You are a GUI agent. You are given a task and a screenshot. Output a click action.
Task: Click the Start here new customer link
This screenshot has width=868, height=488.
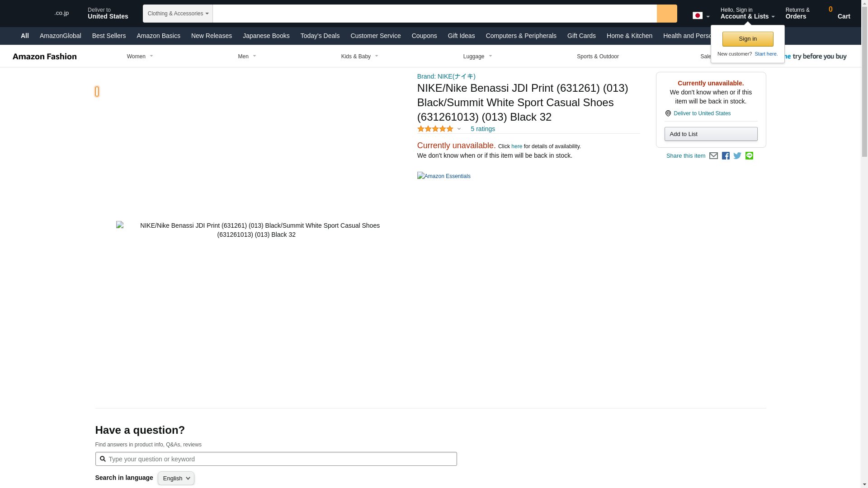click(x=766, y=54)
